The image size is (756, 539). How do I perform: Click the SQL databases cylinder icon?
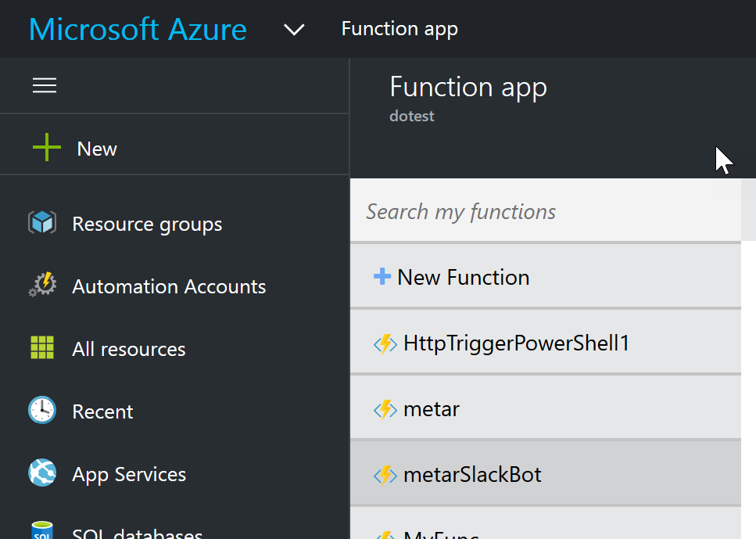[x=42, y=530]
